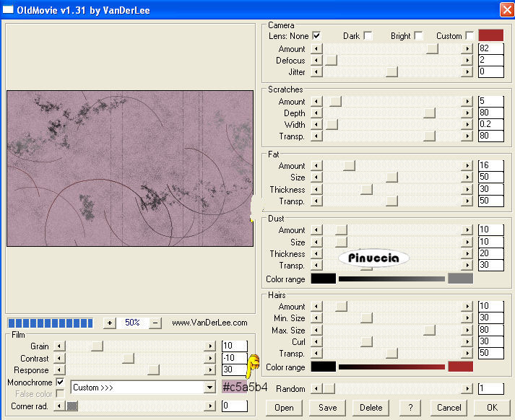Click the Open preset button
This screenshot has width=515, height=420.
point(284,407)
